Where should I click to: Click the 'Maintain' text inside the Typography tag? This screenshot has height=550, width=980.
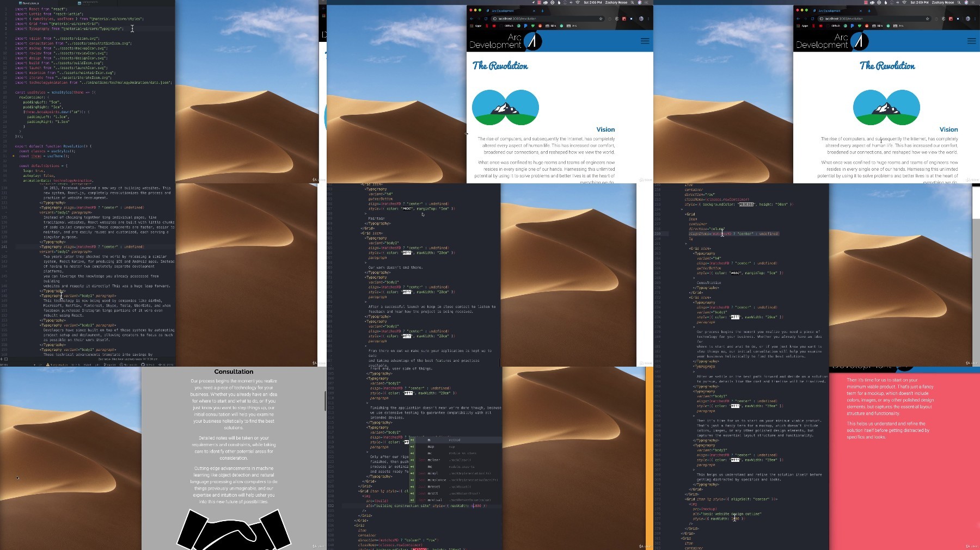(x=376, y=218)
